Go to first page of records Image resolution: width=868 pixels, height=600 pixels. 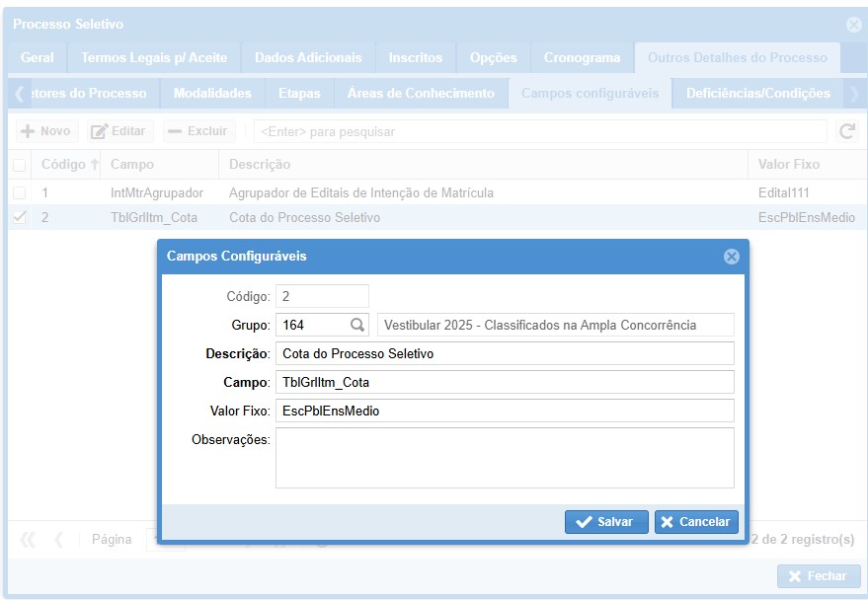(28, 540)
